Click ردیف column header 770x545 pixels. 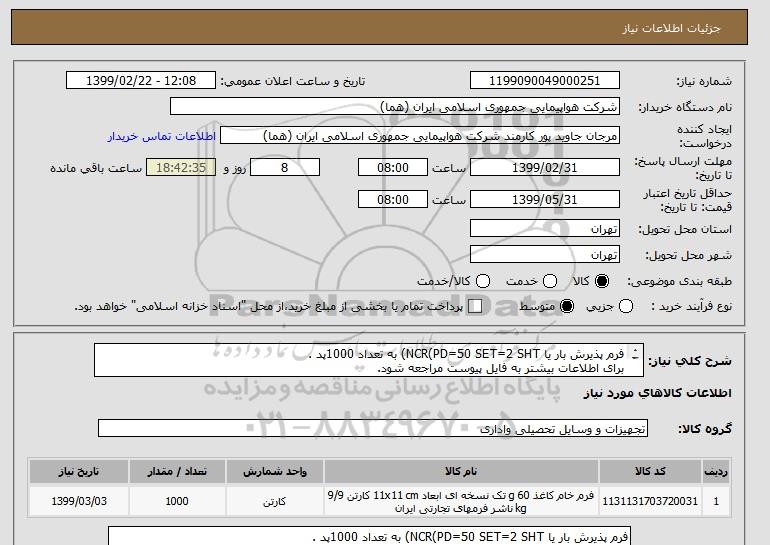pos(716,471)
